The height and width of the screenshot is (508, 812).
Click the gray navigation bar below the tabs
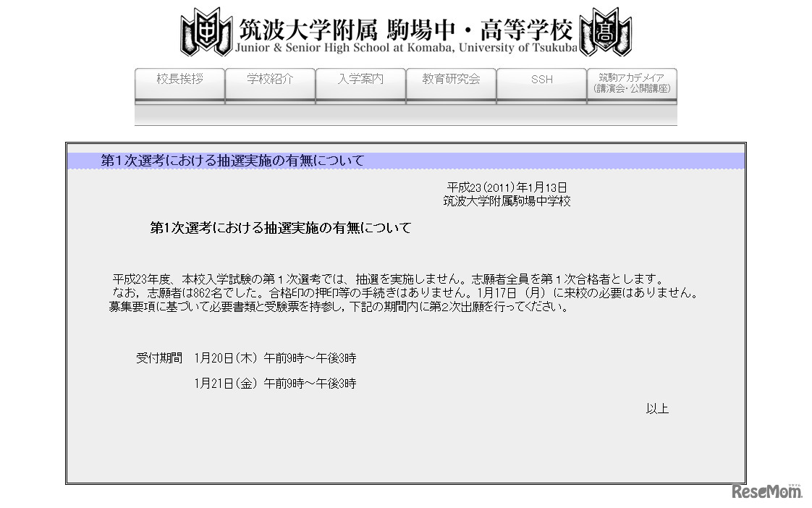(405, 112)
